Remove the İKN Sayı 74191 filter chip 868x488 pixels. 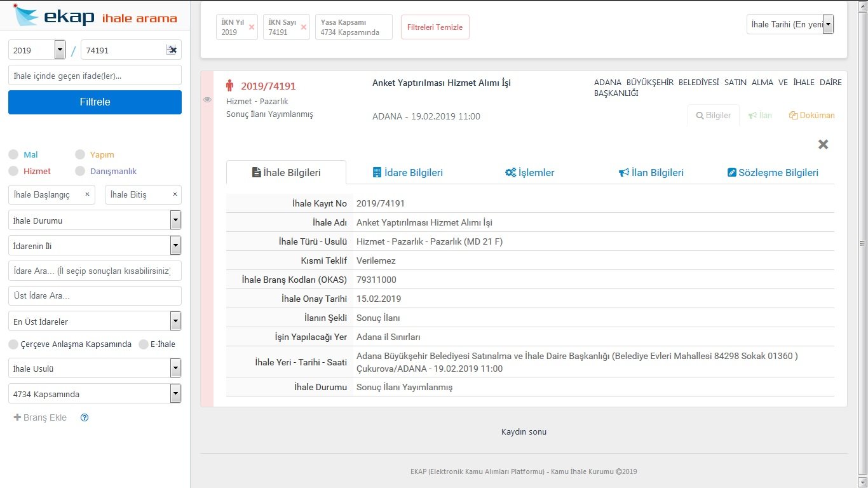[x=304, y=27]
